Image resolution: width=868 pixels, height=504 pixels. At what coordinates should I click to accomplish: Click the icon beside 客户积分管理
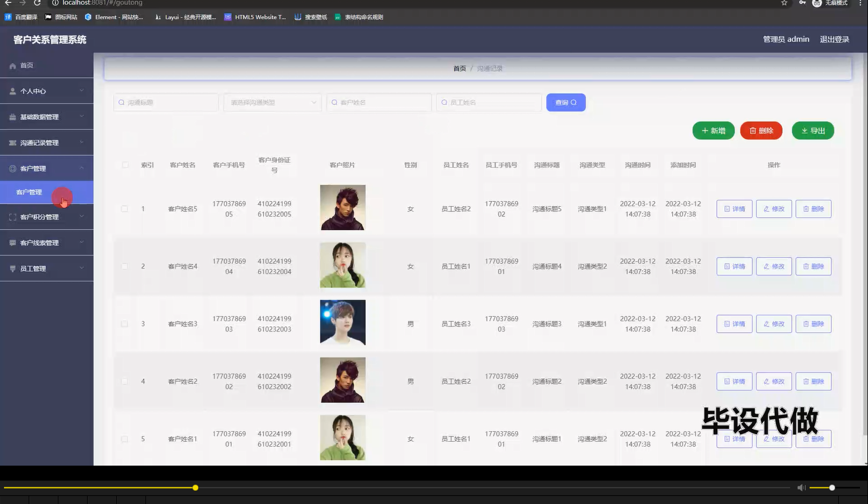[x=13, y=217]
